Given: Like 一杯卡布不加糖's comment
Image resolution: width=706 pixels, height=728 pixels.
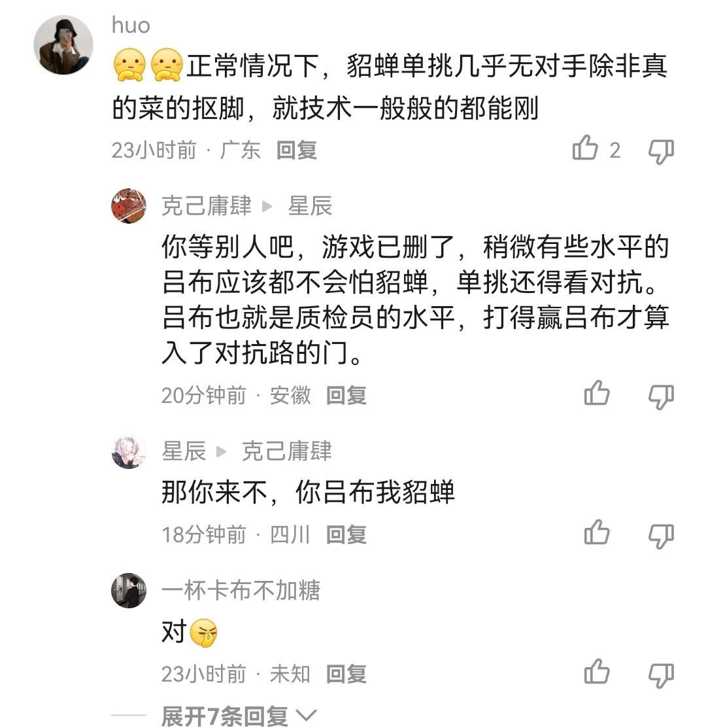Looking at the screenshot, I should pyautogui.click(x=596, y=673).
